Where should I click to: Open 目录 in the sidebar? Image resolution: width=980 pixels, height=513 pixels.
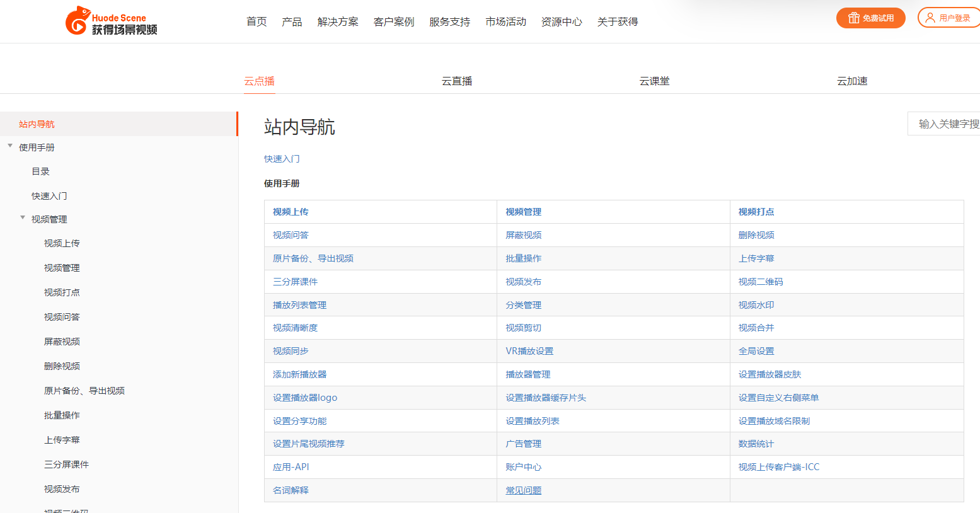[x=40, y=171]
